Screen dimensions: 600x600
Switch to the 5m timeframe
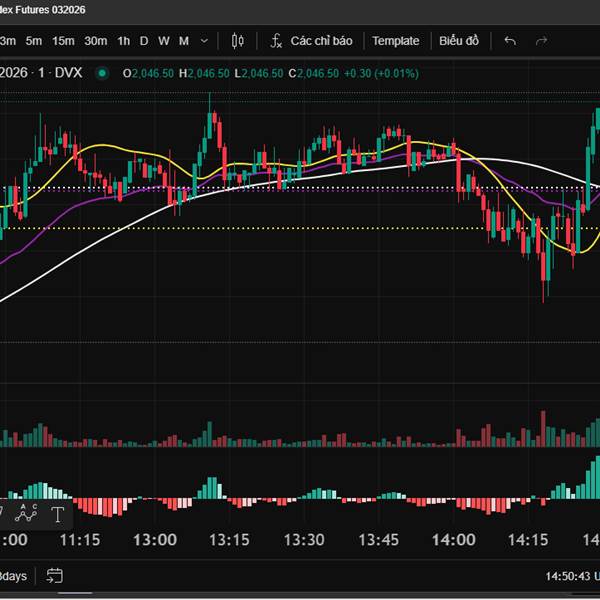click(34, 41)
